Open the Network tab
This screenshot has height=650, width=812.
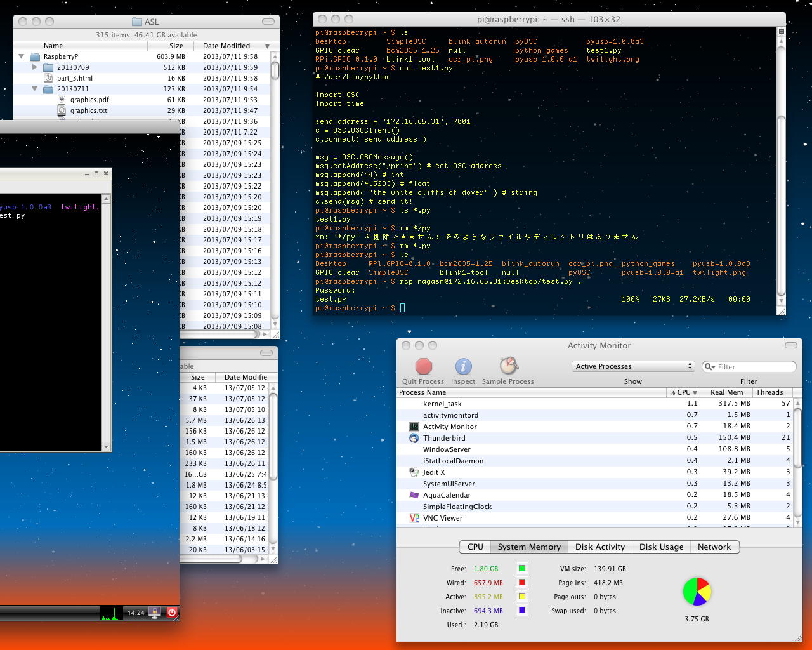[x=714, y=547]
